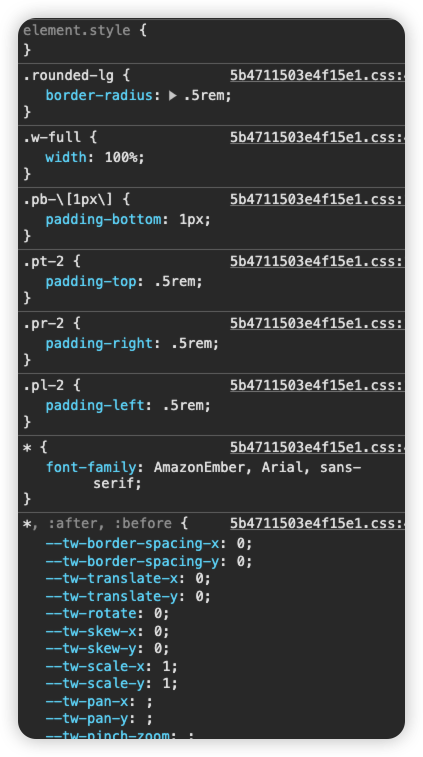Open the source file link for the .pl-2 rule
Viewport: 423px width, 757px height.
(317, 385)
